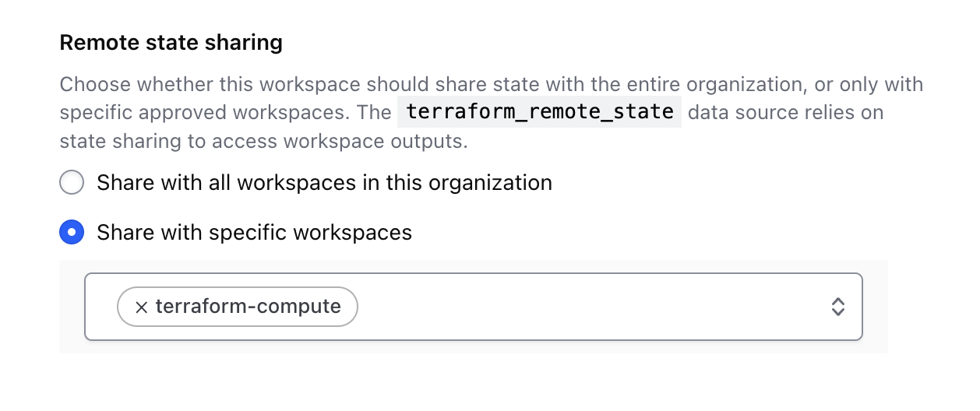Click the terraform_remote_state code snippet
980x411 pixels.
(x=539, y=112)
